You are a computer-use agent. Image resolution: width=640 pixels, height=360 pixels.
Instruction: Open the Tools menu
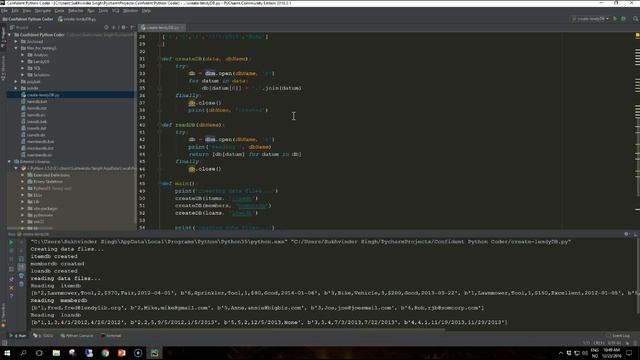coord(103,11)
